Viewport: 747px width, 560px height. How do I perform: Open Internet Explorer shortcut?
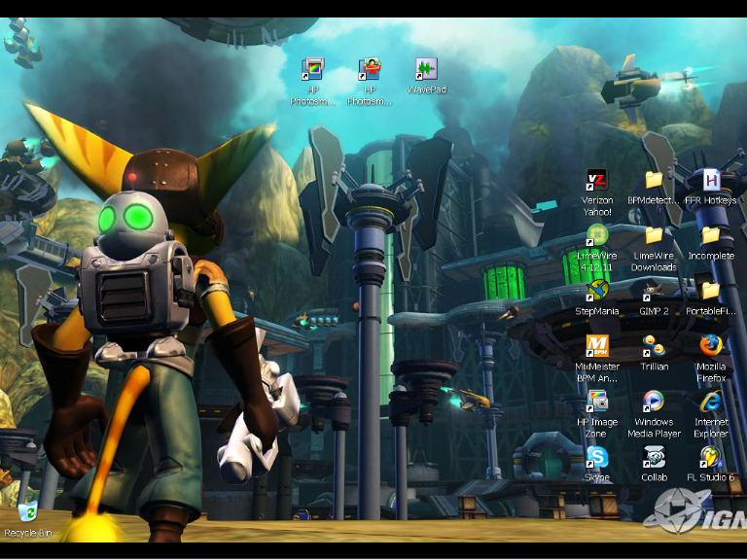pos(711,402)
